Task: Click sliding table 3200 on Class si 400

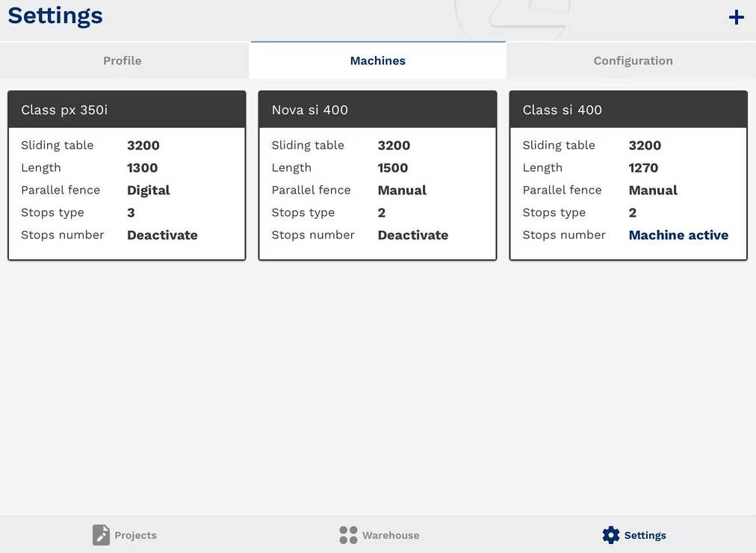Action: click(x=645, y=146)
